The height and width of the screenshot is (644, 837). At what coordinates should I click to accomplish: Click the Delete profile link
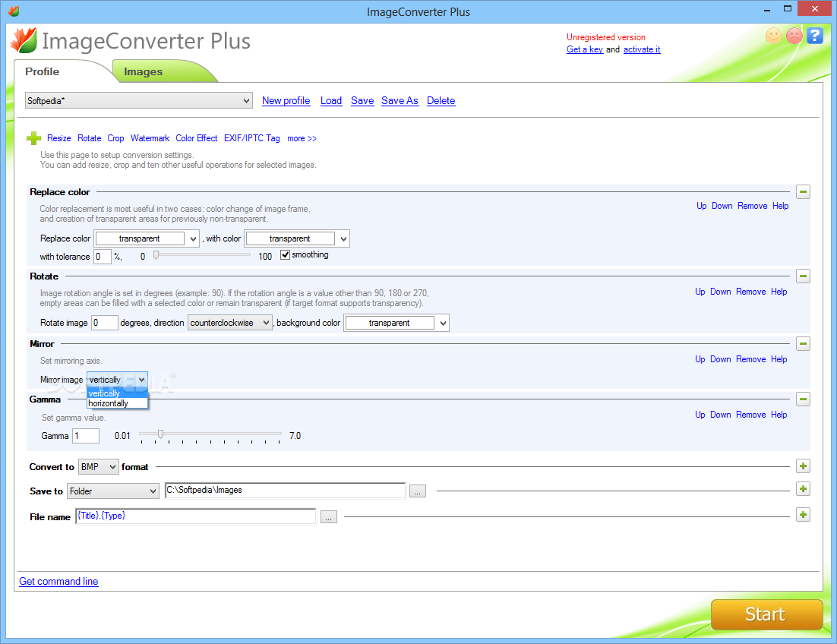[x=441, y=100]
